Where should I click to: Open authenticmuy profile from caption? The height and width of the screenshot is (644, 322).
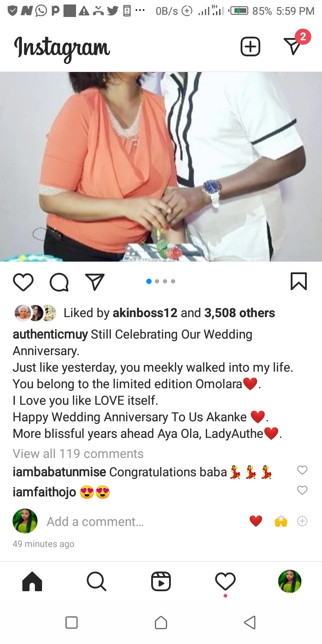click(51, 335)
